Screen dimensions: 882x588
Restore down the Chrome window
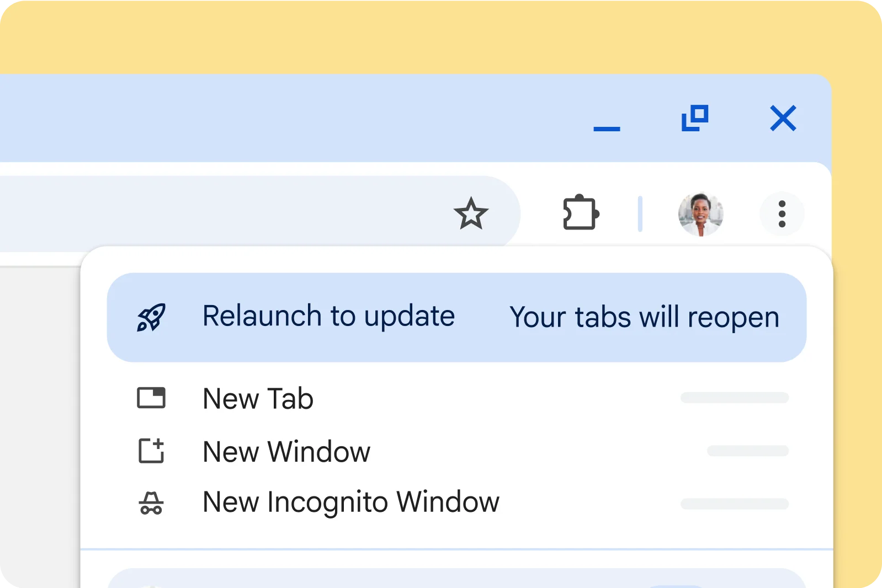coord(695,118)
